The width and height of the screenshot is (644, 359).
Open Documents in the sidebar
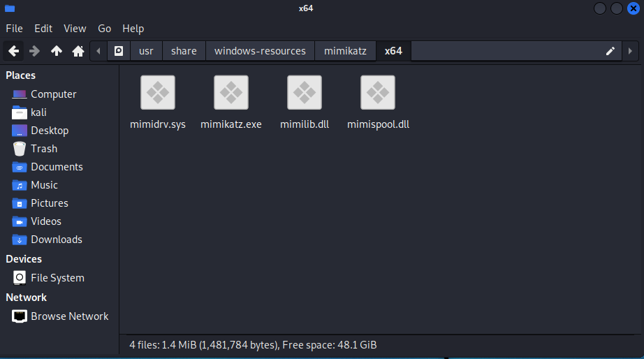pyautogui.click(x=60, y=167)
